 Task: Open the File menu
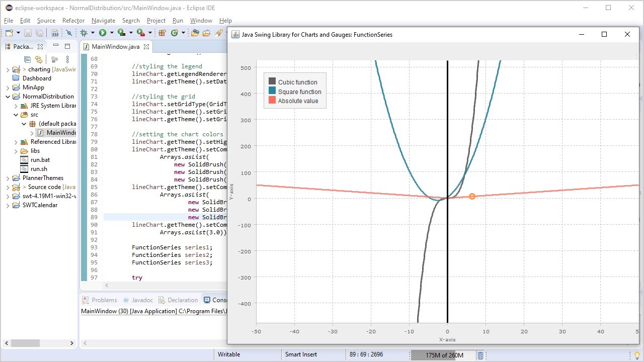pos(9,21)
